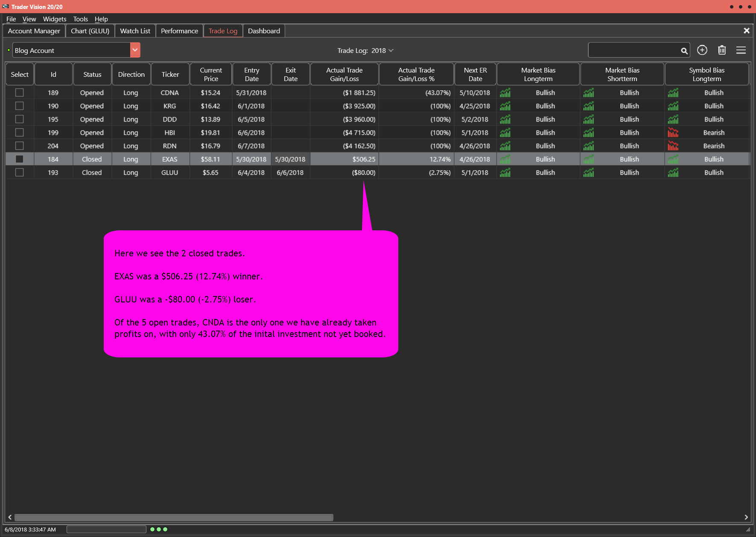
Task: Click the scroll right arrow
Action: [x=746, y=517]
